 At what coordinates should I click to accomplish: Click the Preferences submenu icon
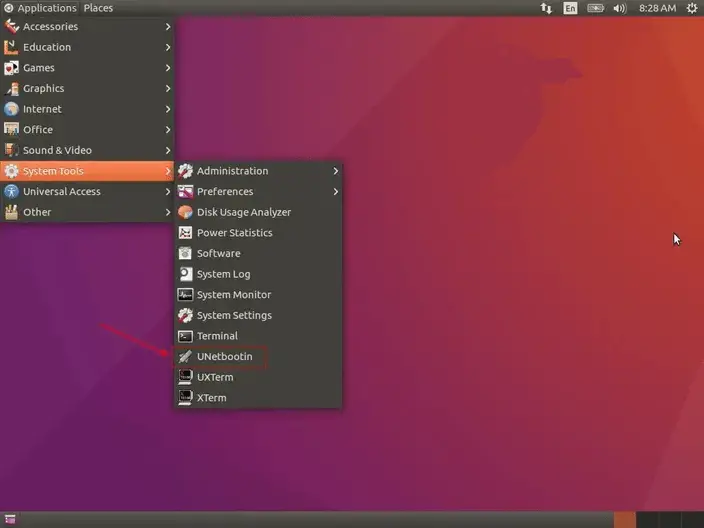185,192
